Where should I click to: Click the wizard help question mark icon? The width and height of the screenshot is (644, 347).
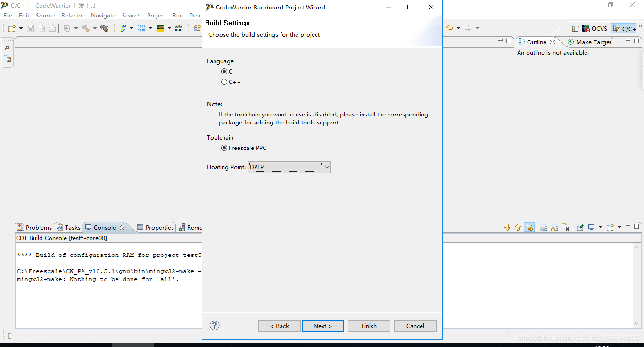[x=215, y=325]
